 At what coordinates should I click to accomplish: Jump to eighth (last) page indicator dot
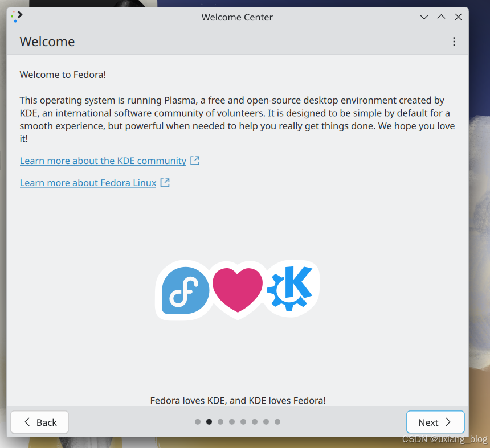click(277, 422)
